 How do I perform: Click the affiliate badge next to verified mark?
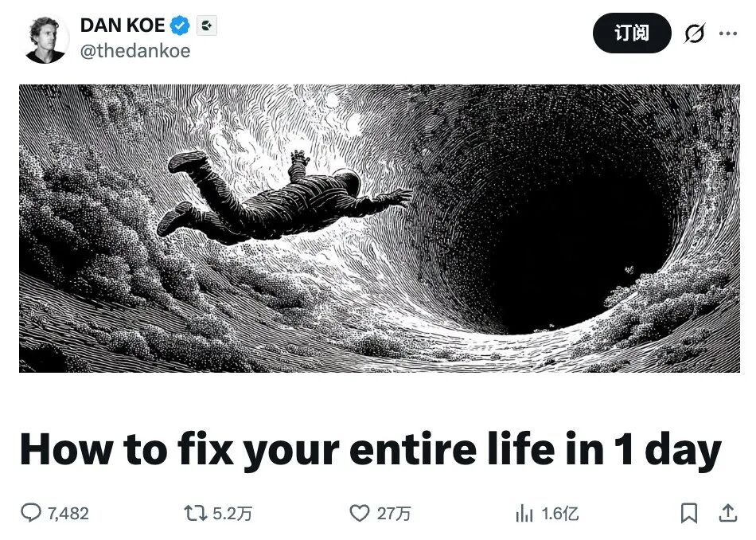tap(207, 25)
